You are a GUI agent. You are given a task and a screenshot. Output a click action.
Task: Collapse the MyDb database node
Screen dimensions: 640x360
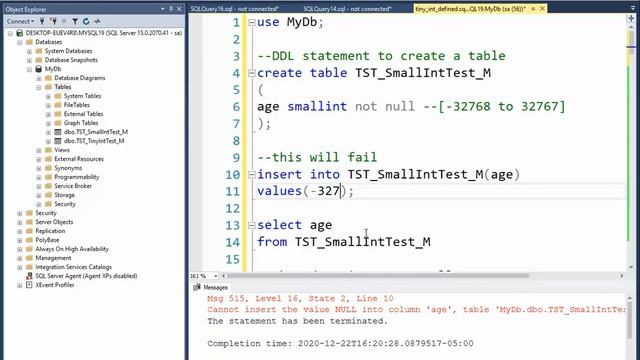tap(29, 69)
